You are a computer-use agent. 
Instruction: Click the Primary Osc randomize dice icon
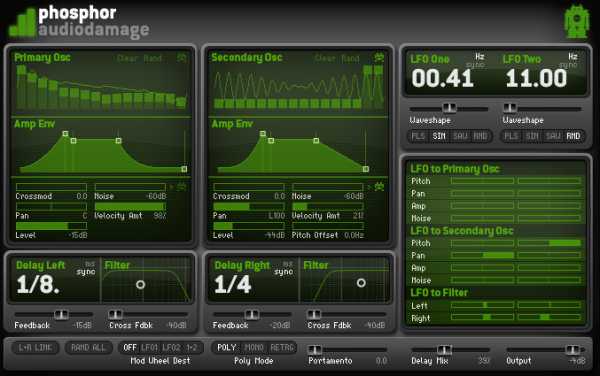(181, 58)
